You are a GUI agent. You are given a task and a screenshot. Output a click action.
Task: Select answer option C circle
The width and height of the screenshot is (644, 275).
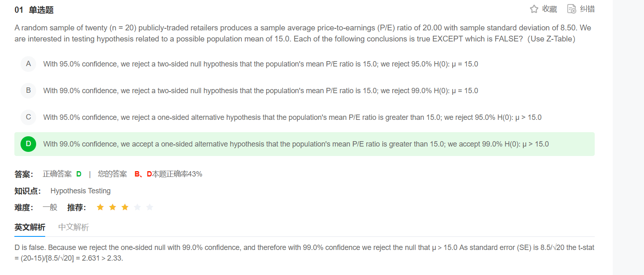click(x=28, y=117)
